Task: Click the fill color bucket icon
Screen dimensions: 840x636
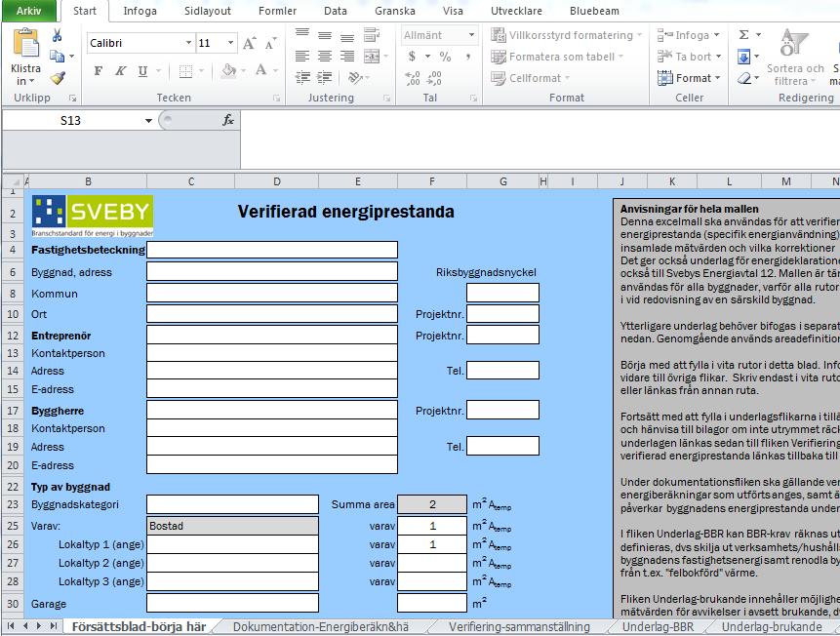Action: pyautogui.click(x=229, y=70)
